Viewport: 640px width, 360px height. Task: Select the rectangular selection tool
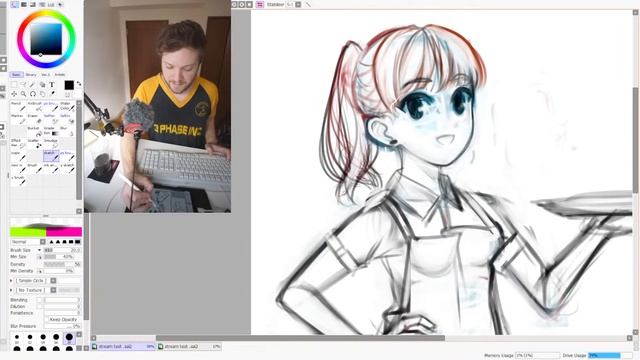(14, 84)
